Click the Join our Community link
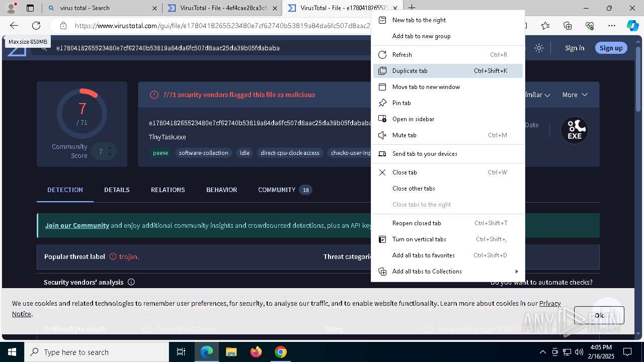Image resolution: width=644 pixels, height=362 pixels. [77, 225]
